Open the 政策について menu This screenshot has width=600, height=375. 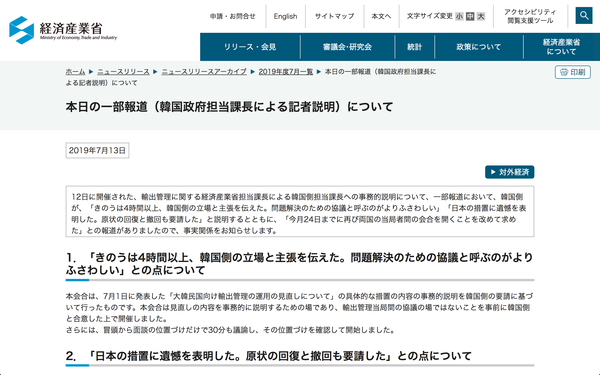479,47
